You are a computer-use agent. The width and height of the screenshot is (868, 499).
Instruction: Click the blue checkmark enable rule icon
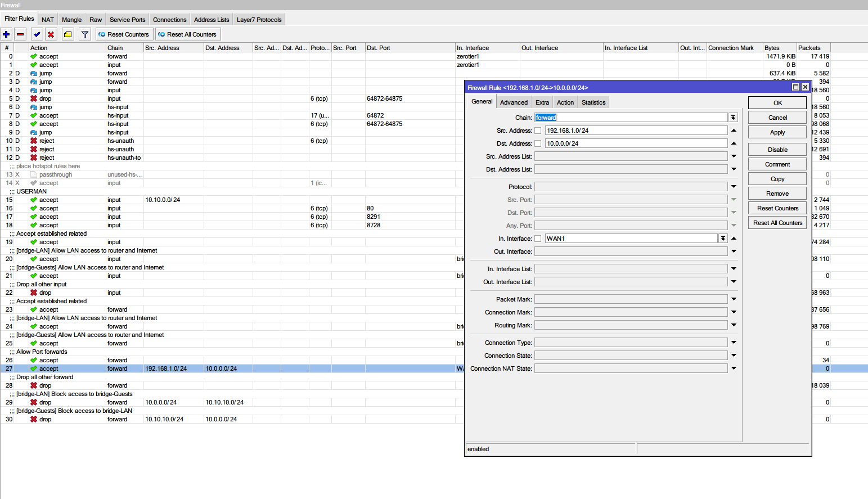pyautogui.click(x=37, y=34)
